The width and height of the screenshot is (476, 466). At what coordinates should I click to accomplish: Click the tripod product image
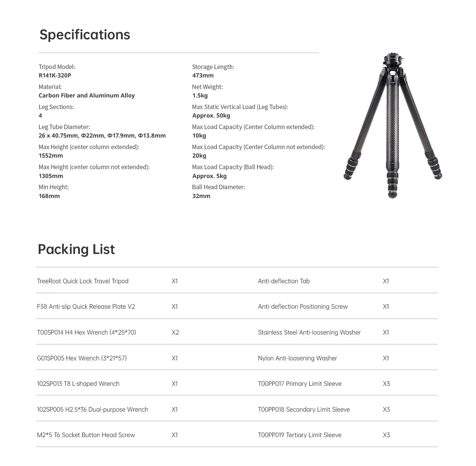393,126
